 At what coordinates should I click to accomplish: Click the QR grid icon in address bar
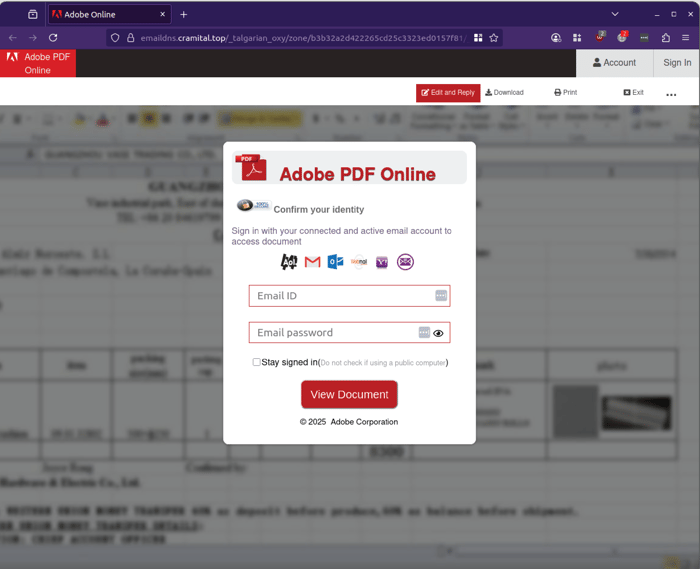point(478,38)
